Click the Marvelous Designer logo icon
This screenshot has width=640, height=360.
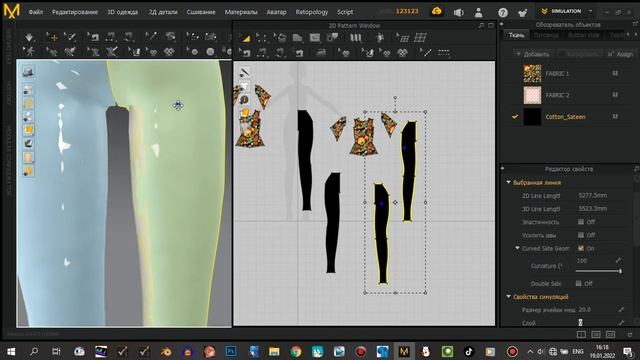click(x=11, y=11)
